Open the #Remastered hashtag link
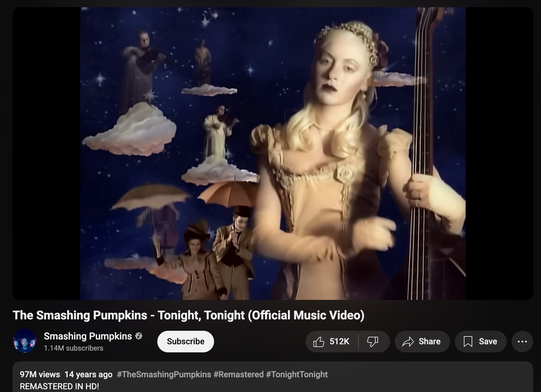 click(239, 374)
